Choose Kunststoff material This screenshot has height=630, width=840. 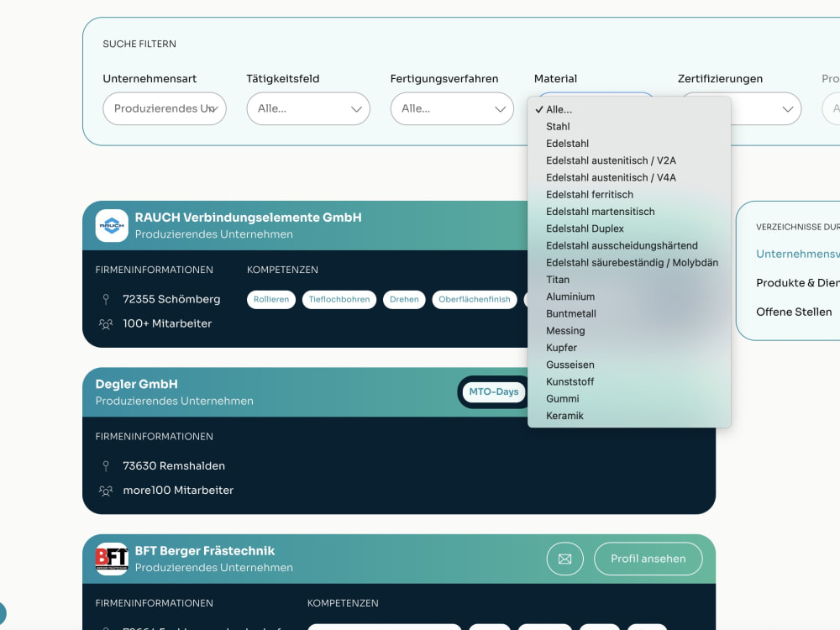tap(629, 382)
